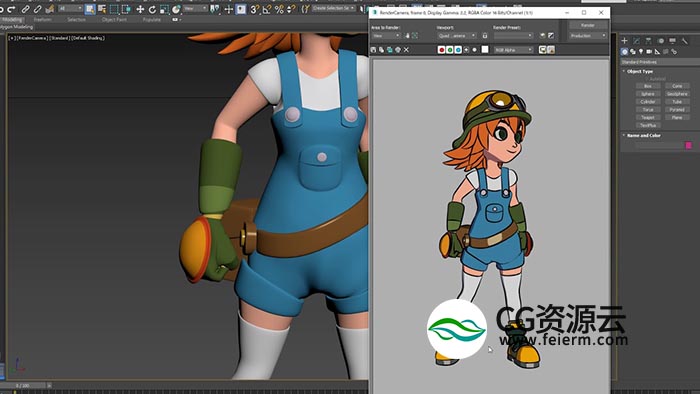This screenshot has width=700, height=394.
Task: Toggle Select and Manipulate icon
Action: [229, 9]
